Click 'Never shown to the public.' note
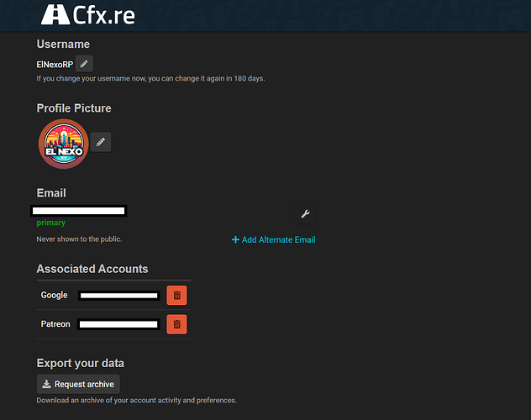Image resolution: width=531 pixels, height=420 pixels. coord(79,239)
